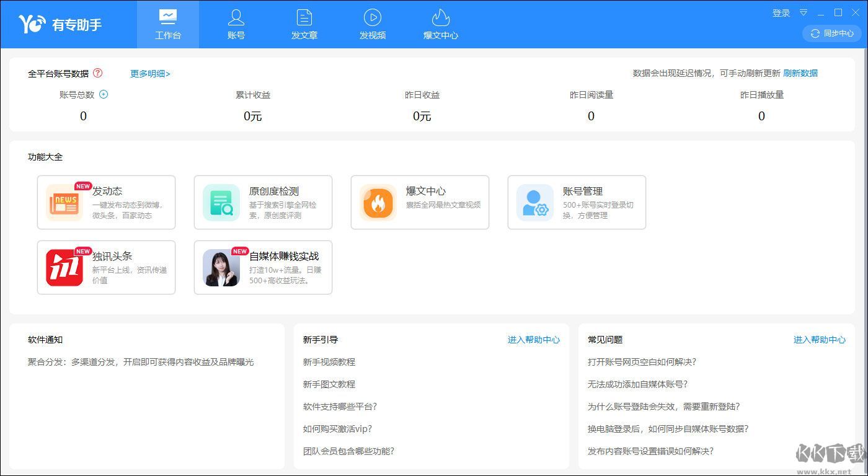Minimize the 有专助手 window
This screenshot has height=476, width=868.
(x=821, y=13)
